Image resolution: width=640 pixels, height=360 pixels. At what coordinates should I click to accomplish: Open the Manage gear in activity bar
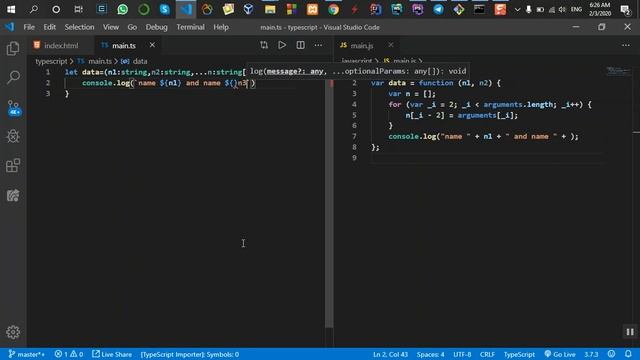click(13, 332)
